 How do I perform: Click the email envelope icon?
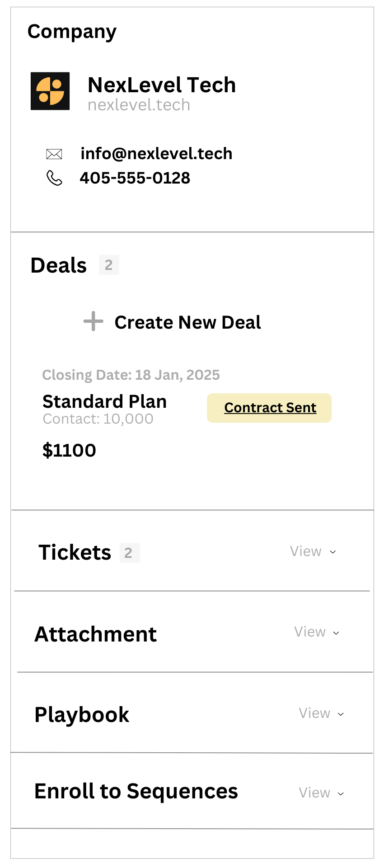point(54,154)
